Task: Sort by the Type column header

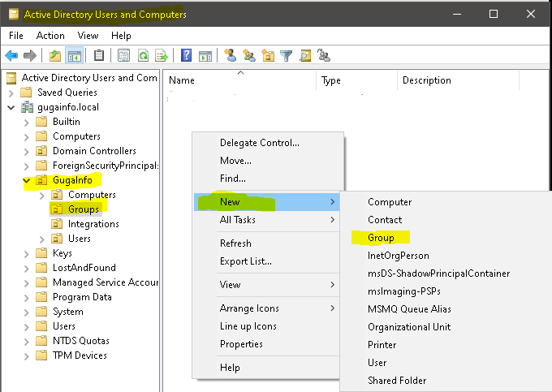Action: coord(331,80)
